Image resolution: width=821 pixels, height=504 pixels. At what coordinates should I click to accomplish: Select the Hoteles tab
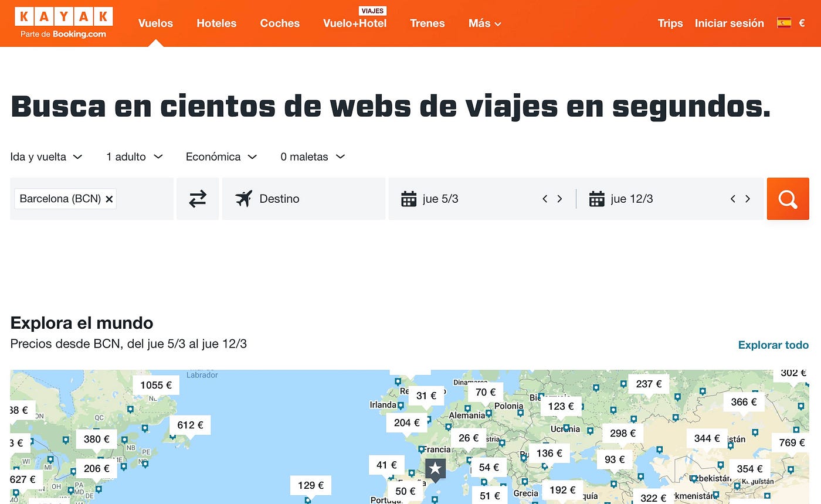click(216, 23)
